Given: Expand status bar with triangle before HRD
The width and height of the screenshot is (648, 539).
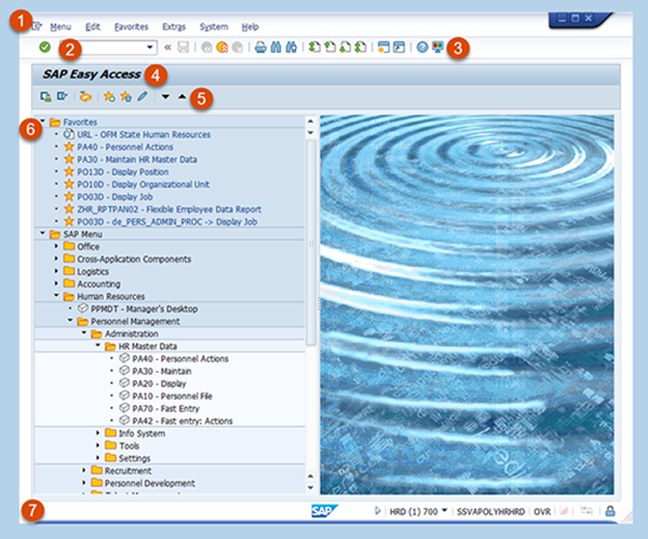Looking at the screenshot, I should pos(378,511).
